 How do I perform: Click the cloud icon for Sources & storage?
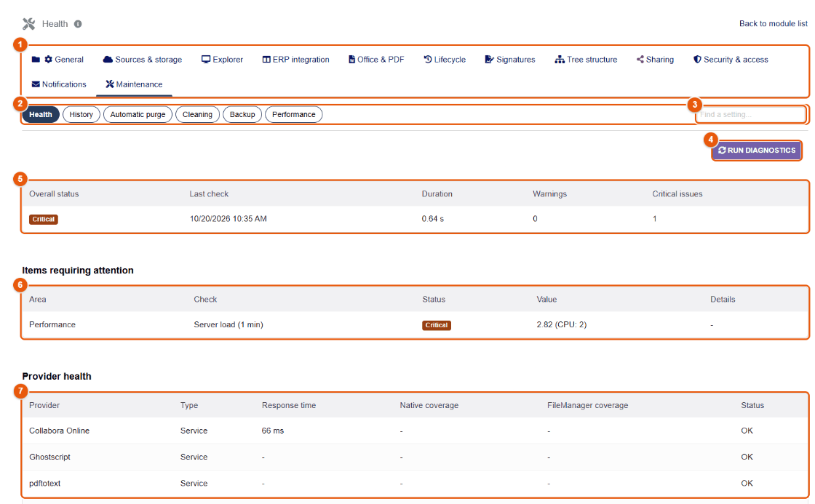[108, 60]
